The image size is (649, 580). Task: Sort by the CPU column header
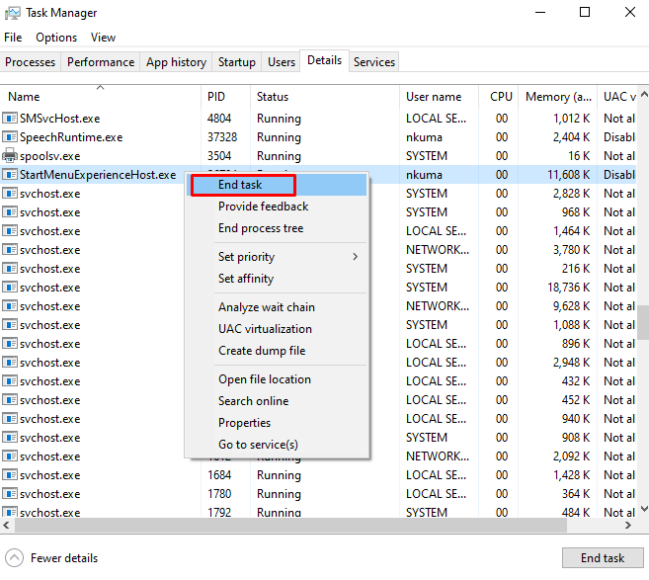[499, 97]
